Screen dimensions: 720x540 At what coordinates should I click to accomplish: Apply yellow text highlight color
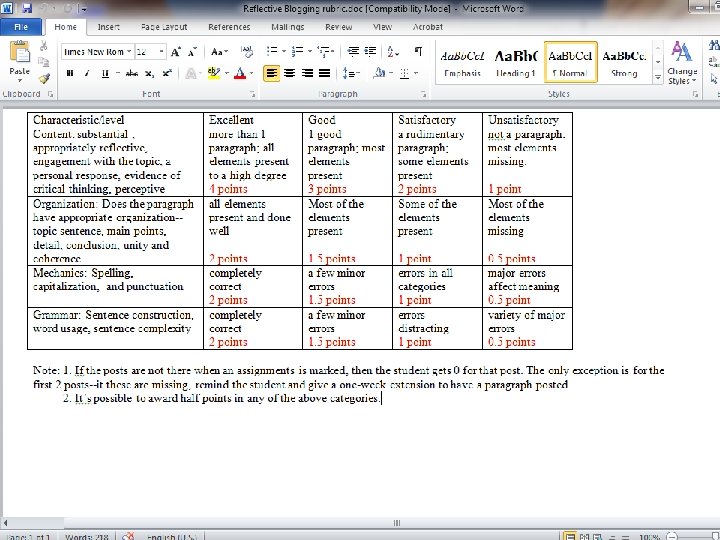coord(214,73)
